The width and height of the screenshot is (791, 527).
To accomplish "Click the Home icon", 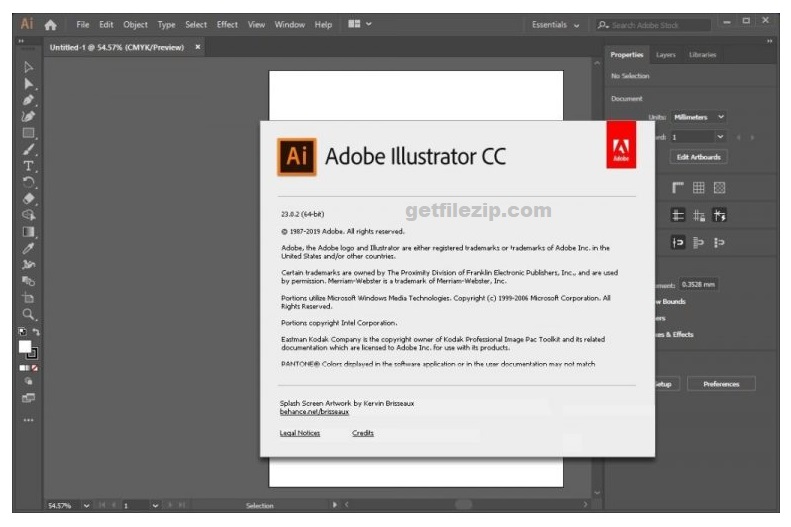I will point(50,25).
